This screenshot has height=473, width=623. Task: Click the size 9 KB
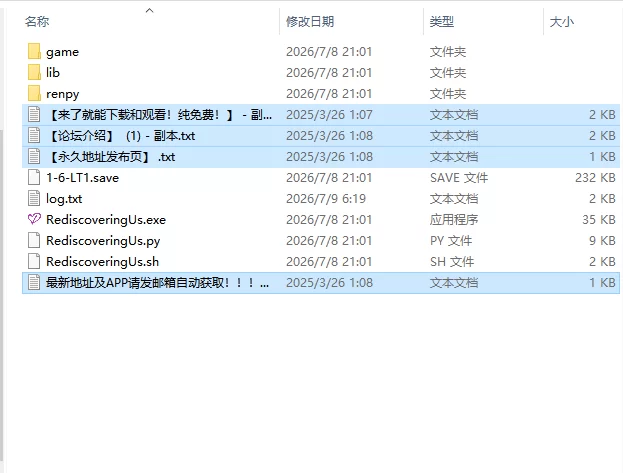pyautogui.click(x=602, y=241)
